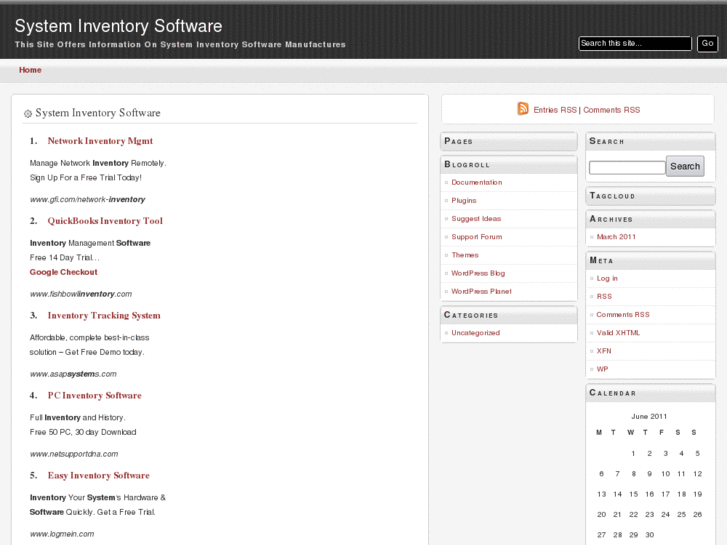Open the Home menu item
Image resolution: width=727 pixels, height=545 pixels.
pos(30,70)
